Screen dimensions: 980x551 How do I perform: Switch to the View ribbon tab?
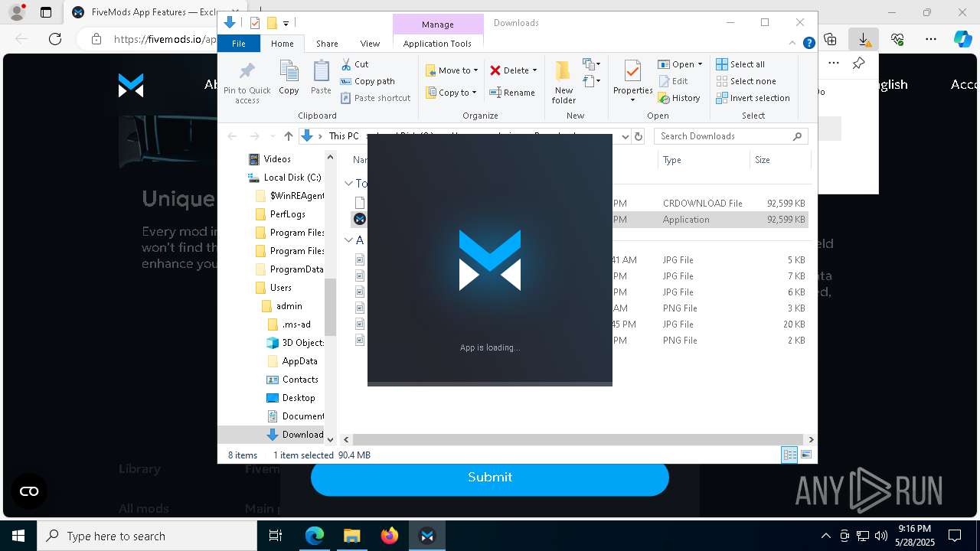click(370, 44)
